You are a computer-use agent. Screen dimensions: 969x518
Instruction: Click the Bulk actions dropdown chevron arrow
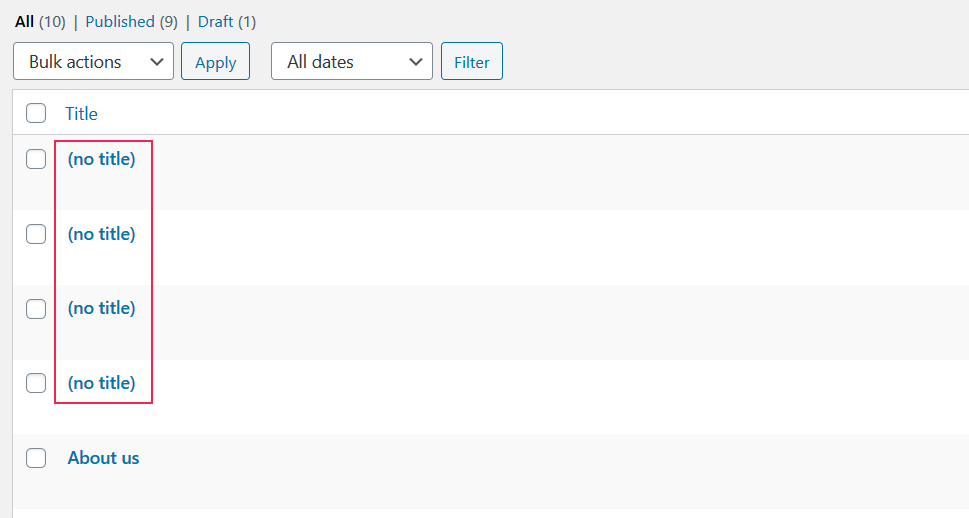[156, 61]
